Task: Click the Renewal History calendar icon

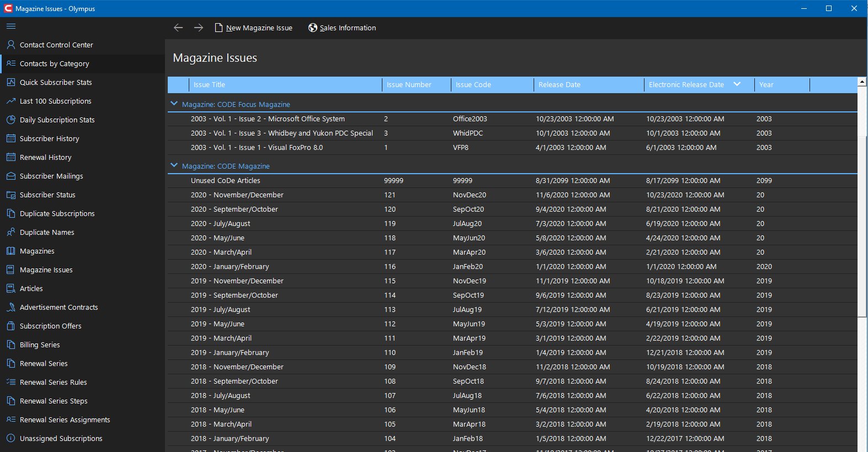Action: [11, 157]
